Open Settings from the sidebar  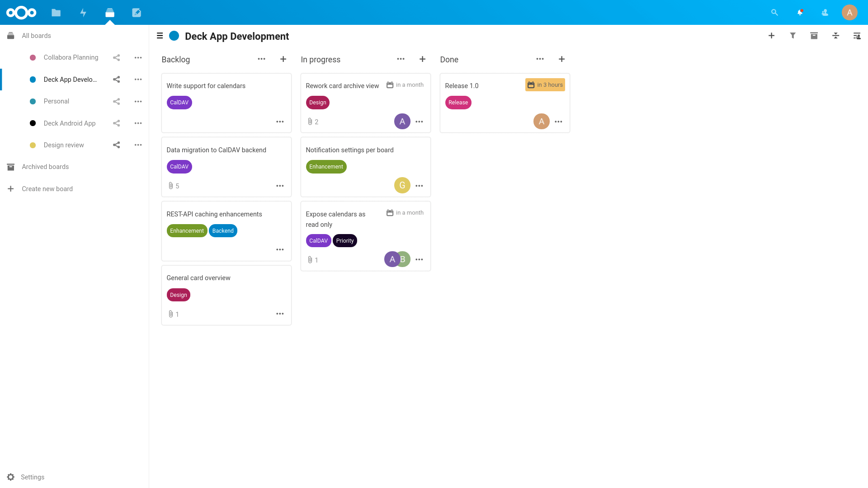(33, 477)
